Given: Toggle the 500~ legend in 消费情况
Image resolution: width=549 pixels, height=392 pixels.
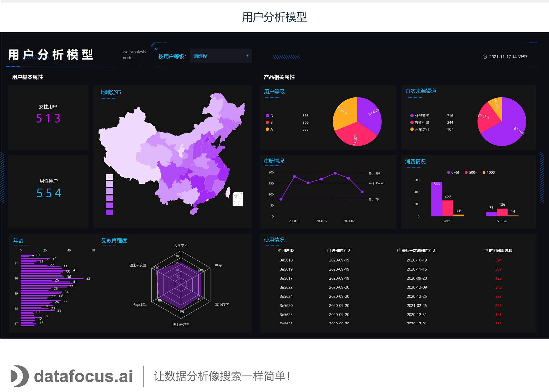Looking at the screenshot, I should click(471, 172).
